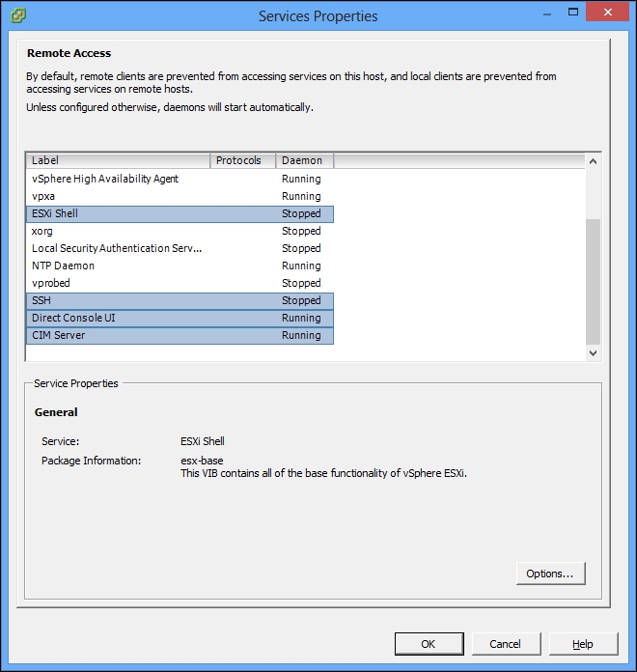
Task: Maximize the Services Properties window
Action: (x=573, y=12)
